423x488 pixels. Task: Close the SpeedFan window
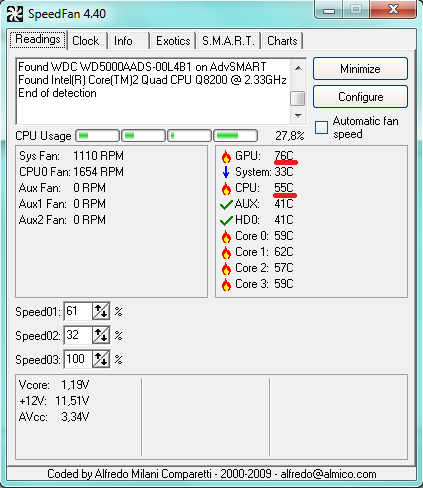pyautogui.click(x=393, y=10)
